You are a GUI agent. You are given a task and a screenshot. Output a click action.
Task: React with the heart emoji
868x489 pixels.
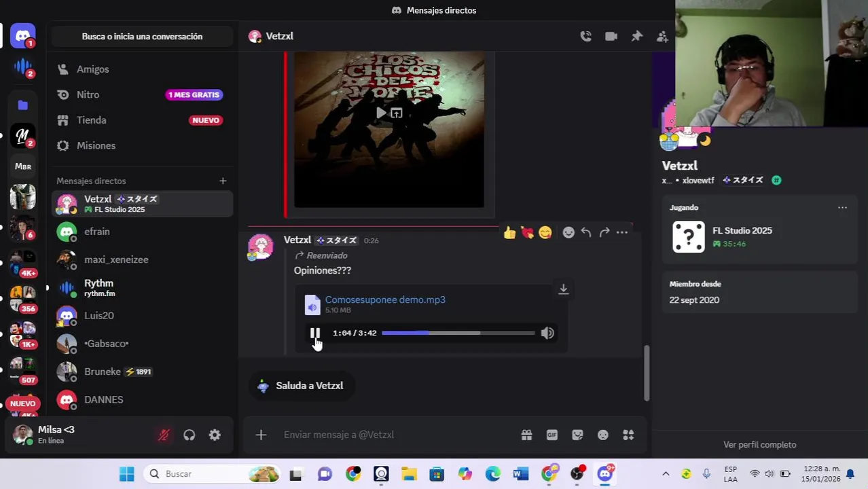tap(527, 233)
